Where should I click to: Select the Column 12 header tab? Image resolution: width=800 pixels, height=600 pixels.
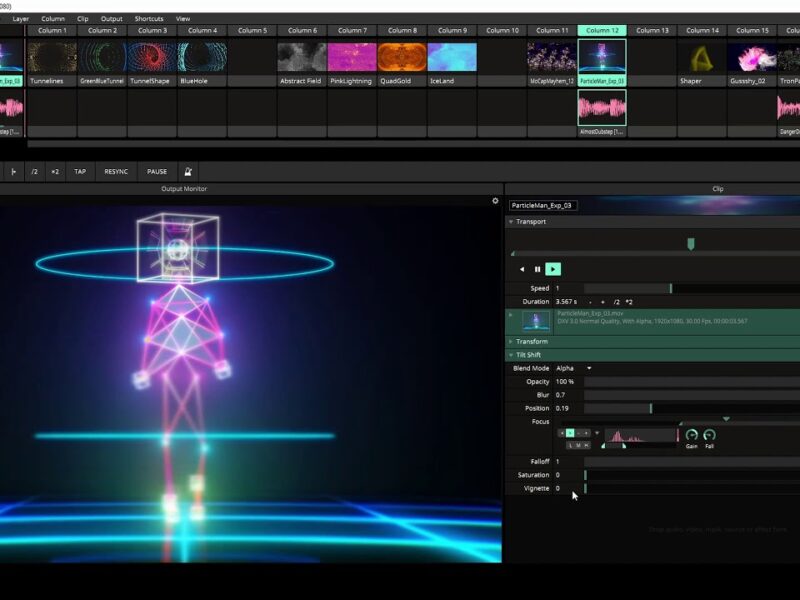602,31
